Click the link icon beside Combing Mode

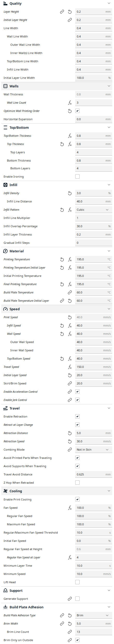point(70,450)
